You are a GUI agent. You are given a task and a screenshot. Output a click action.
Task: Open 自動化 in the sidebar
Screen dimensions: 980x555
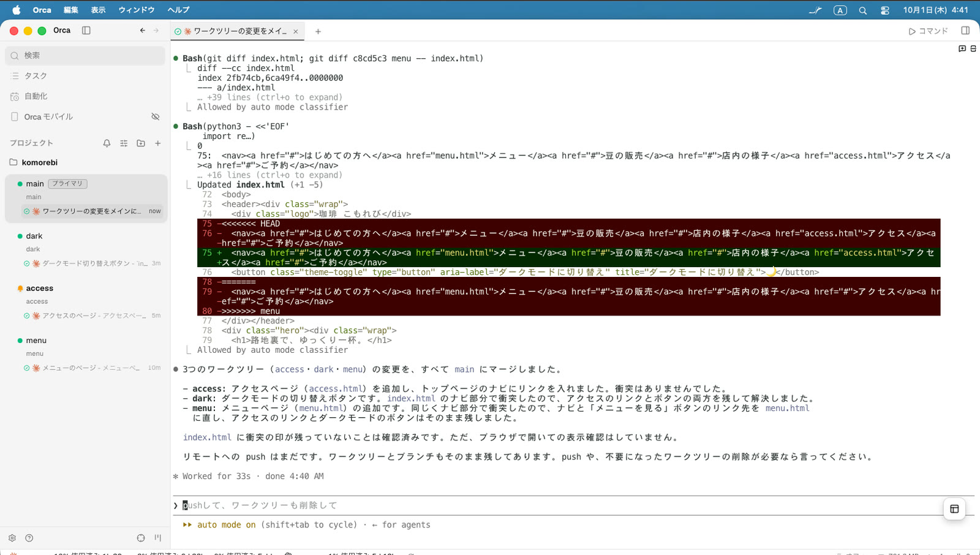(x=85, y=96)
